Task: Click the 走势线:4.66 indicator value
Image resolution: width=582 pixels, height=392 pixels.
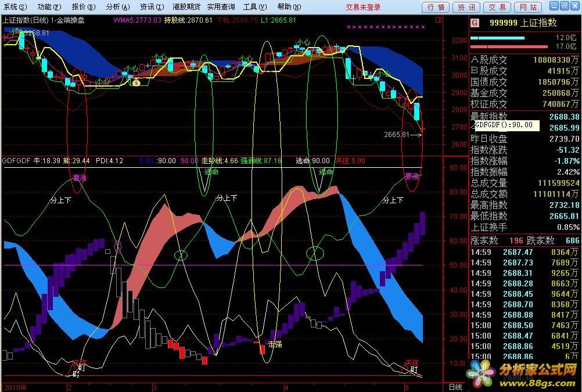Action: point(220,161)
